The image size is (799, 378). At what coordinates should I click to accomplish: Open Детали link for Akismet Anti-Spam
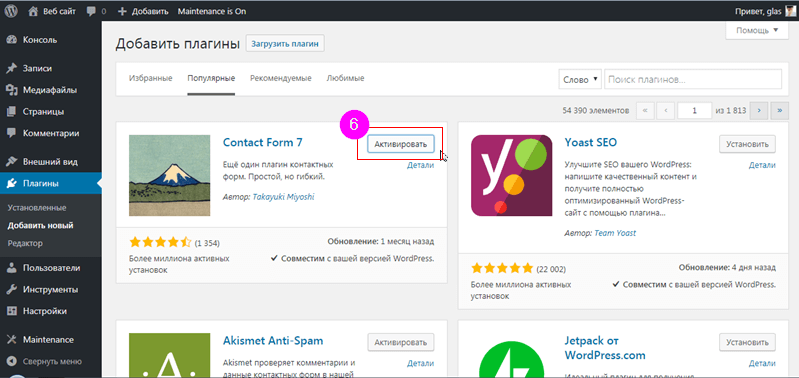(x=420, y=363)
